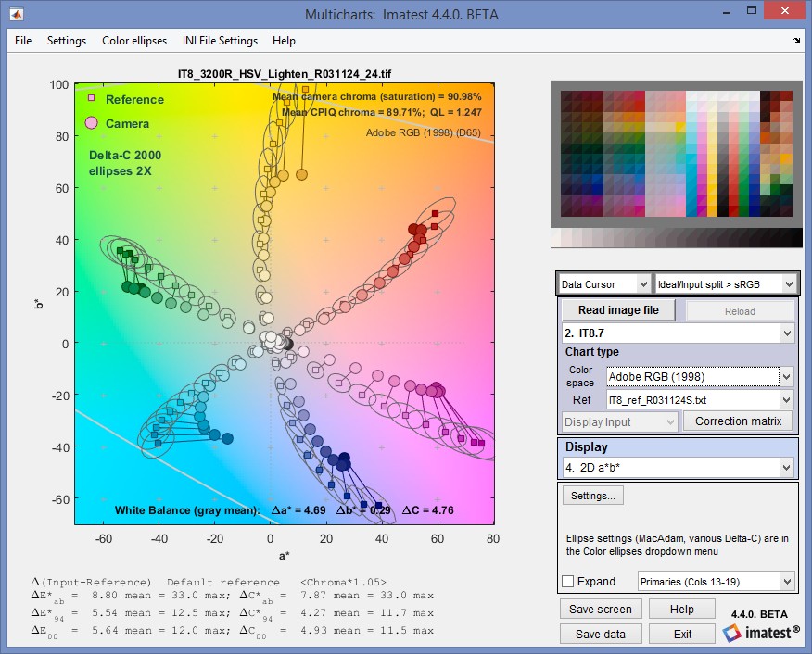The image size is (812, 654).
Task: Click the 4.4.0. BETA version label
Action: (x=759, y=614)
